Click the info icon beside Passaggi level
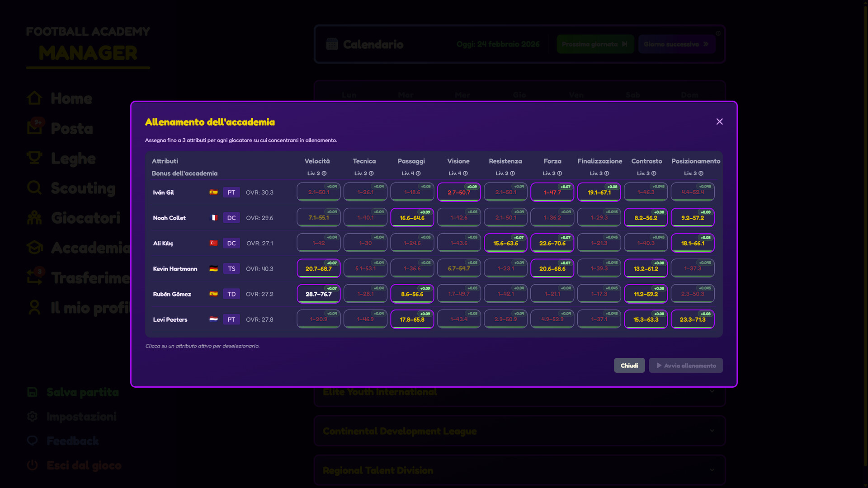Viewport: 868px width, 488px height. point(418,174)
